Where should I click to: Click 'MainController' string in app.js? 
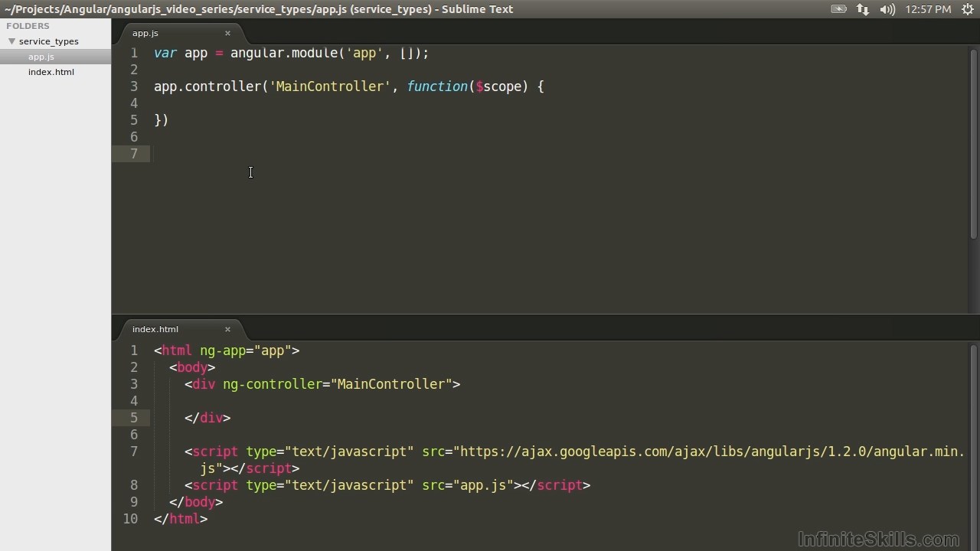330,86
